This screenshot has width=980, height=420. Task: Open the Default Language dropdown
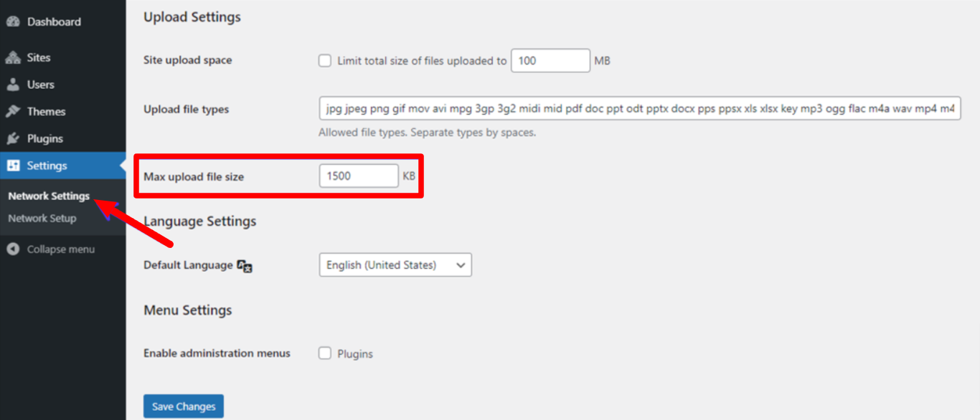point(395,265)
